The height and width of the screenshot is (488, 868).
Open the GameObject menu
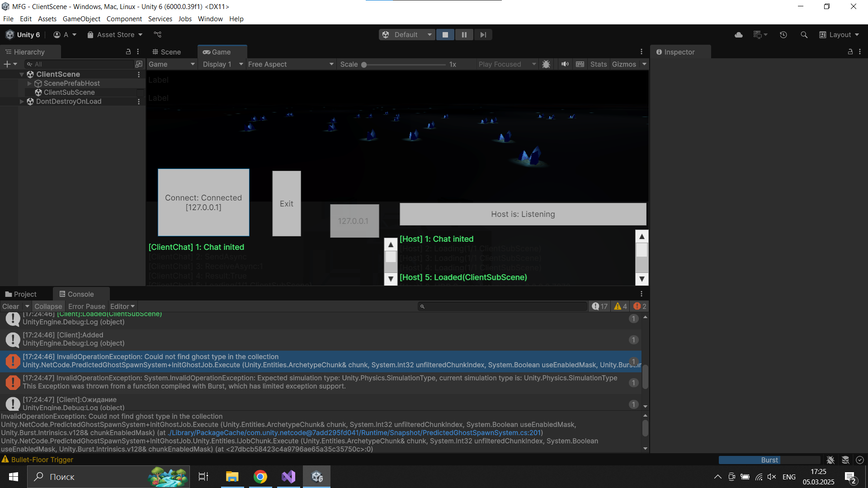tap(81, 19)
